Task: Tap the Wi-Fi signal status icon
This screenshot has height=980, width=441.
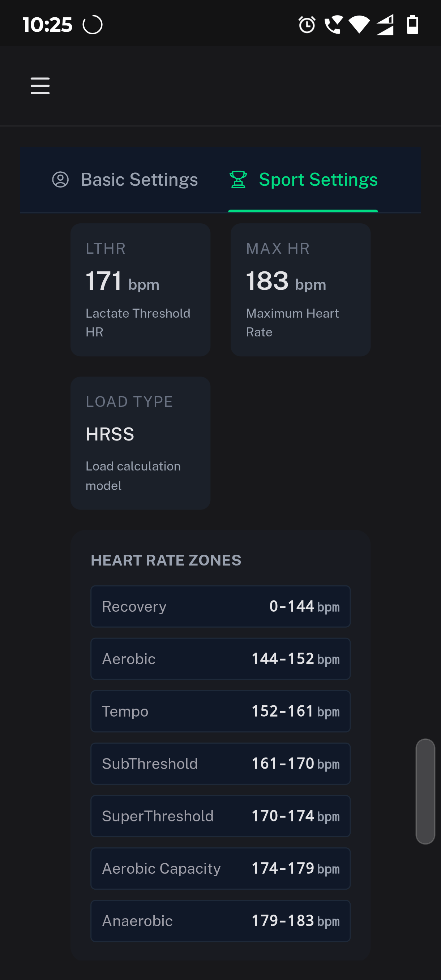Action: (359, 25)
